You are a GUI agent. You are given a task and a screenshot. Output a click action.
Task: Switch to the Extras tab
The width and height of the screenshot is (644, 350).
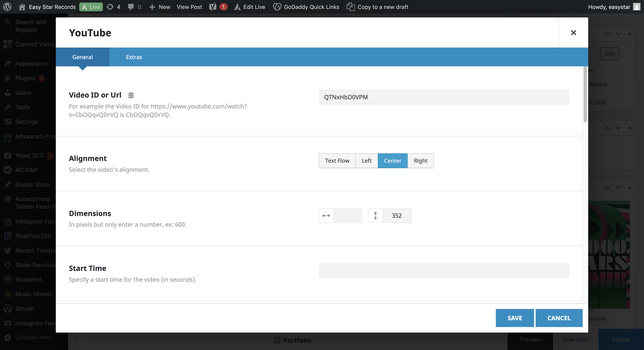point(134,57)
